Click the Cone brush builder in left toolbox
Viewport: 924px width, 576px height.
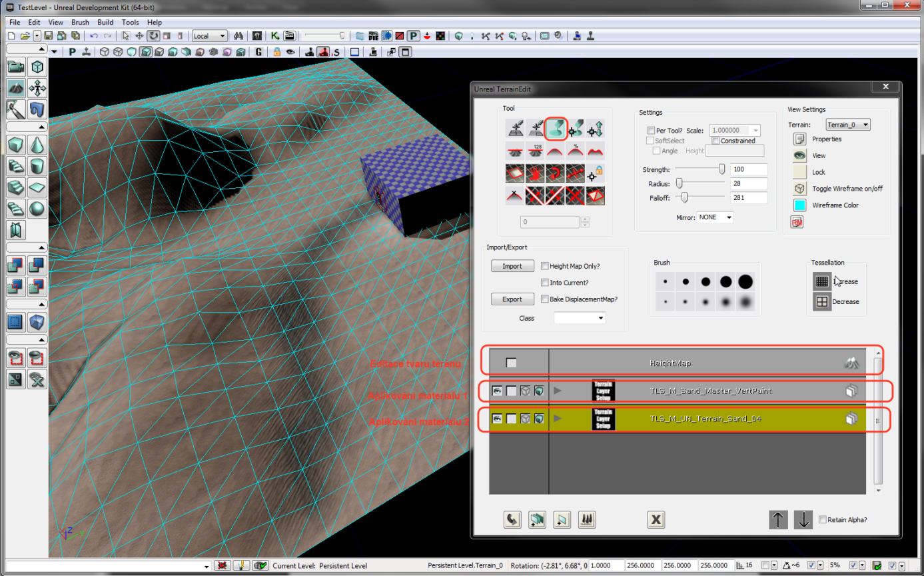(x=38, y=145)
